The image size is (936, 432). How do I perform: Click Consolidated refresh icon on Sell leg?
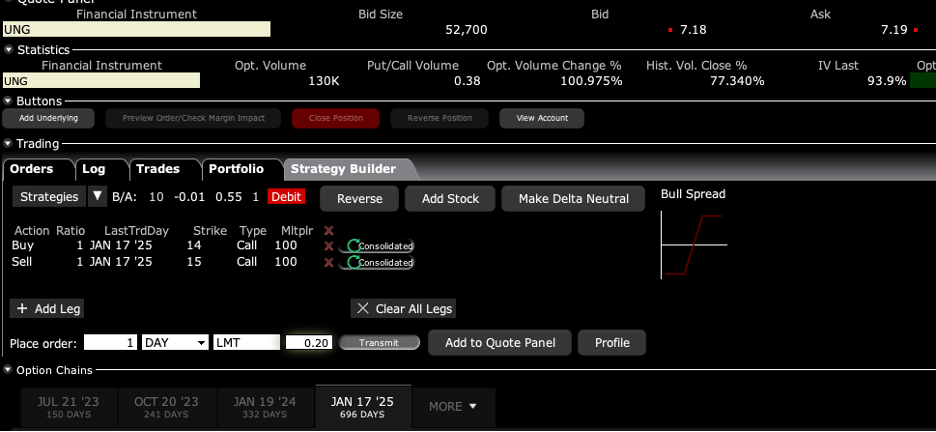(x=355, y=263)
